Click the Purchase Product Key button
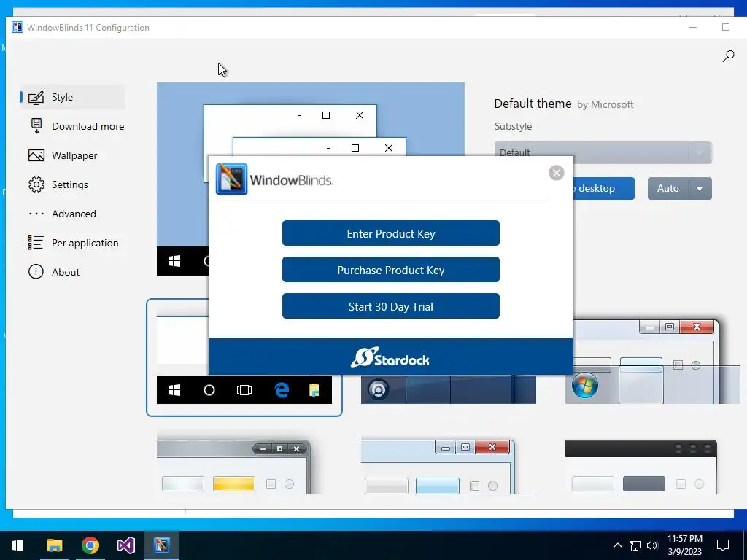 point(391,270)
